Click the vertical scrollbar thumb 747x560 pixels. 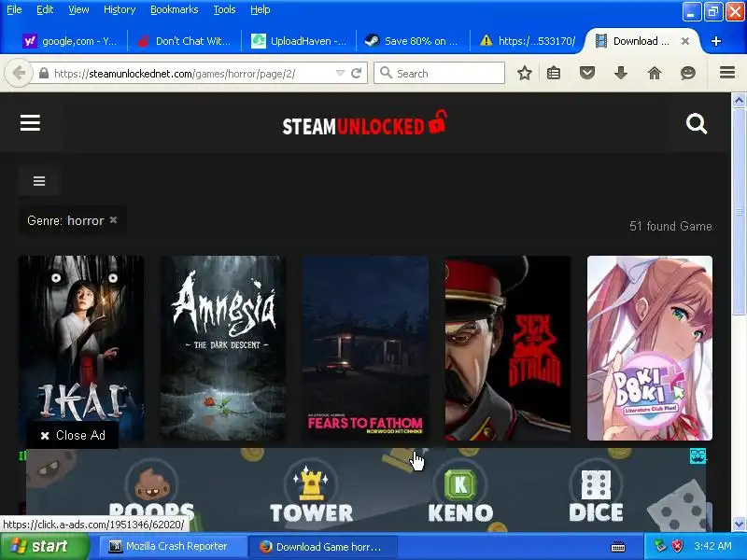(739, 212)
